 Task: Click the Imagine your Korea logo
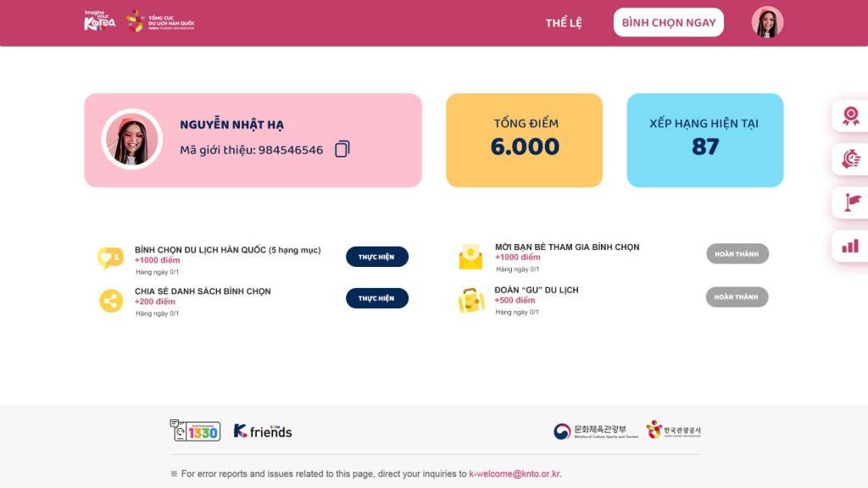[x=100, y=21]
